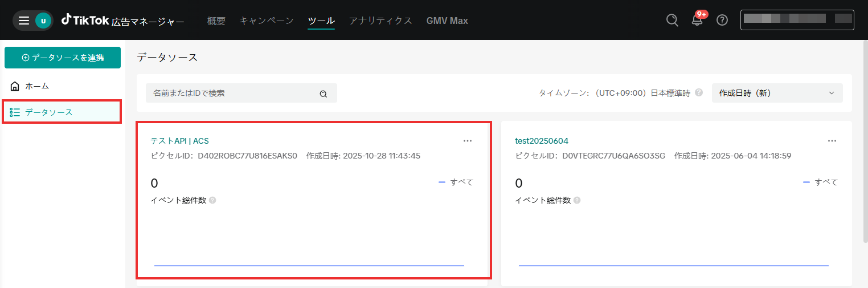Toggle すべて legend on test20250604 card
The width and height of the screenshot is (868, 288).
tap(821, 182)
